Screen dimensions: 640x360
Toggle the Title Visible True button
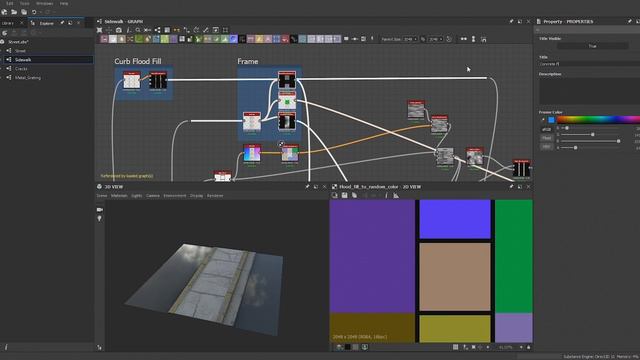pyautogui.click(x=592, y=46)
